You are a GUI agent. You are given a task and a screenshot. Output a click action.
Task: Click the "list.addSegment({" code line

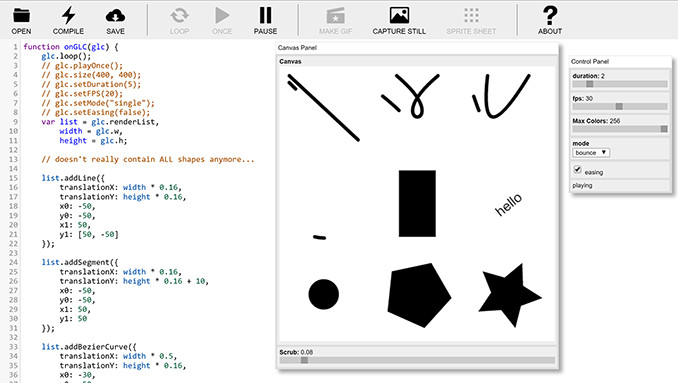click(x=80, y=262)
